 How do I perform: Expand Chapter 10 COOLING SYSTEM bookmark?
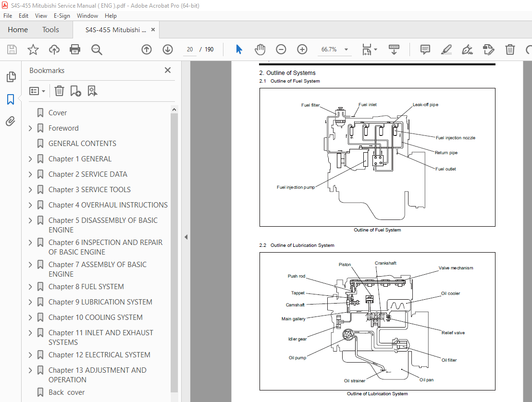click(x=30, y=317)
